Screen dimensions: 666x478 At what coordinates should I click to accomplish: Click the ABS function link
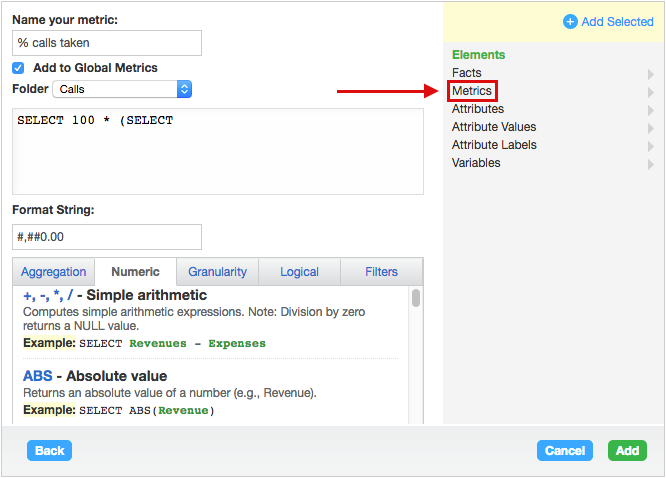click(38, 377)
